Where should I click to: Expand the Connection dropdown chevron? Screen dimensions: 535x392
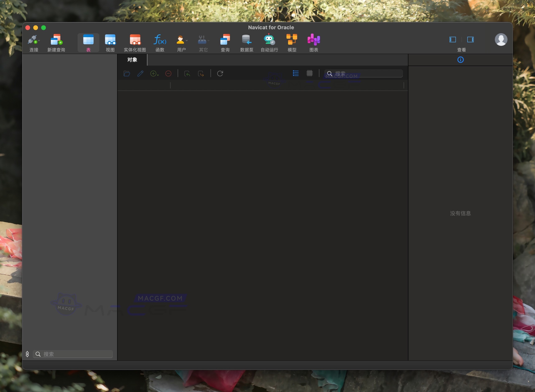(x=39, y=41)
